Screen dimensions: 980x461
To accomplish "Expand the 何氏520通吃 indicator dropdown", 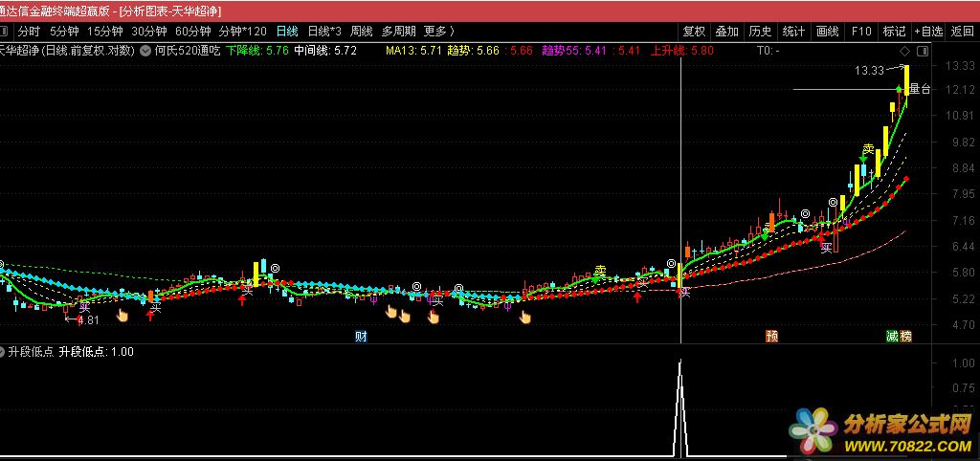I will point(145,51).
